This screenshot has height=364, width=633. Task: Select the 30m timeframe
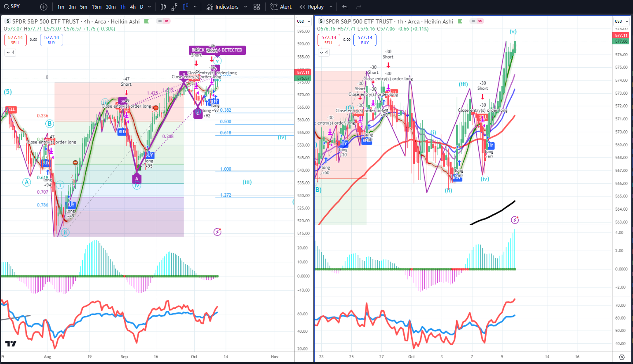[x=111, y=7]
